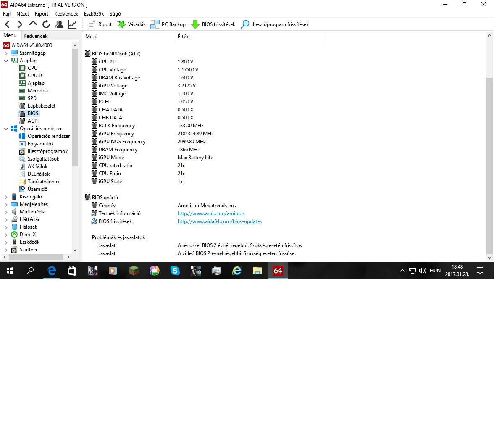Select SPD in the tree

[32, 98]
